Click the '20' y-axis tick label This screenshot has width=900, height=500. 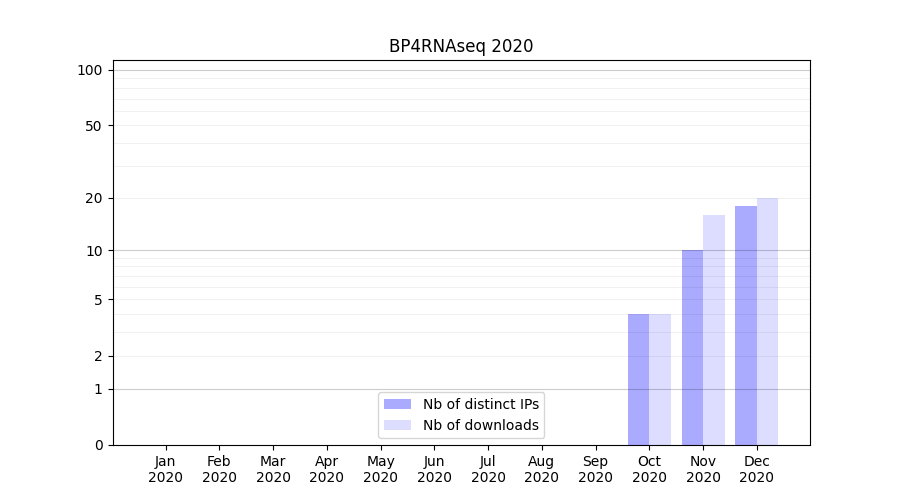pos(94,198)
